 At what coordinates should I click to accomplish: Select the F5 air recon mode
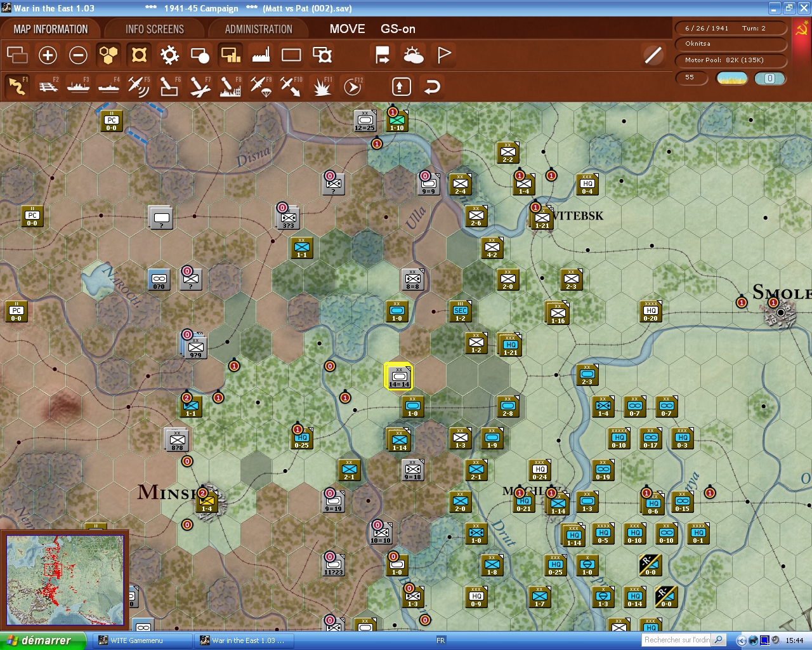pos(139,86)
